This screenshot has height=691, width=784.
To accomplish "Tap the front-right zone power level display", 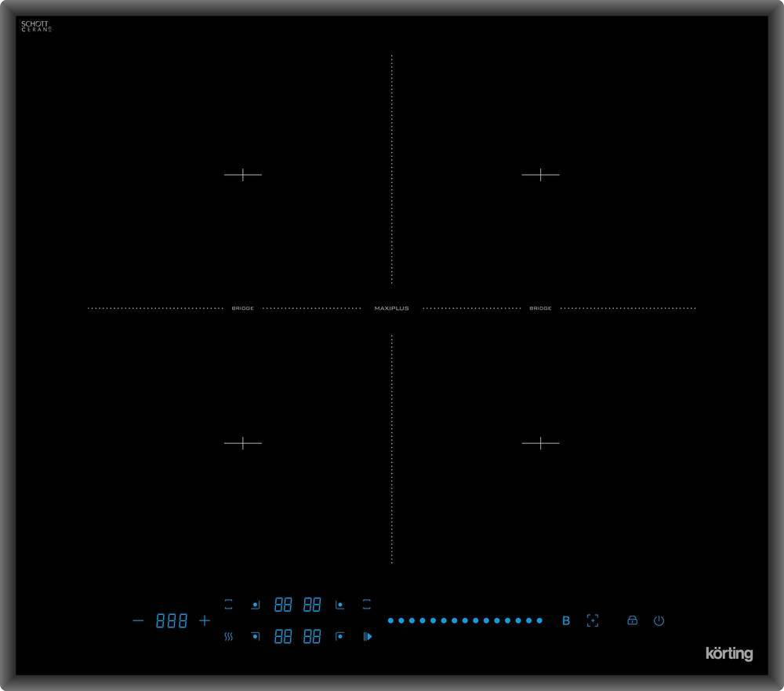I will tap(312, 637).
